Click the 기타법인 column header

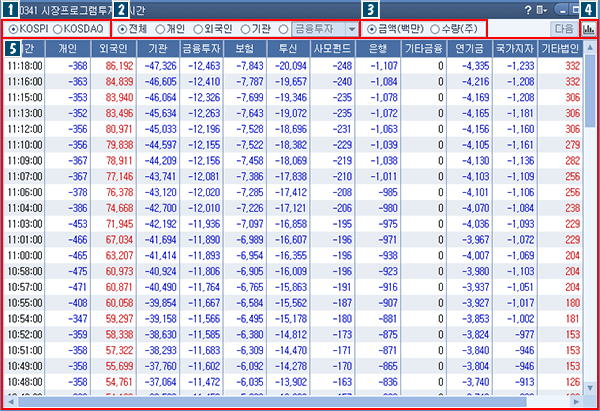560,48
